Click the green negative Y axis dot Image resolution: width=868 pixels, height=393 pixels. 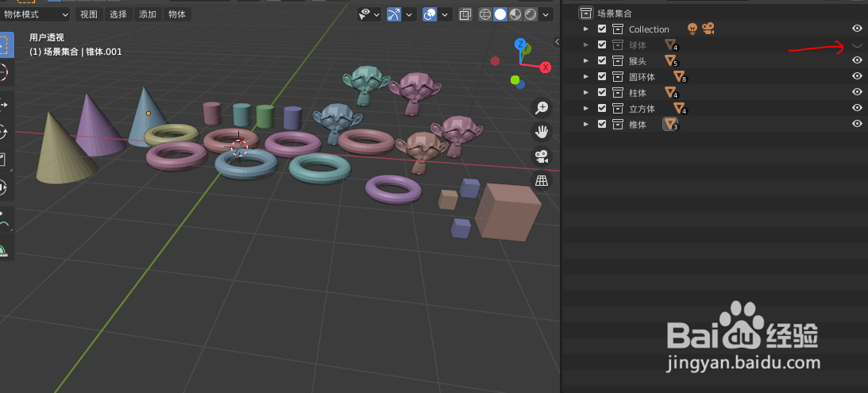coord(515,81)
